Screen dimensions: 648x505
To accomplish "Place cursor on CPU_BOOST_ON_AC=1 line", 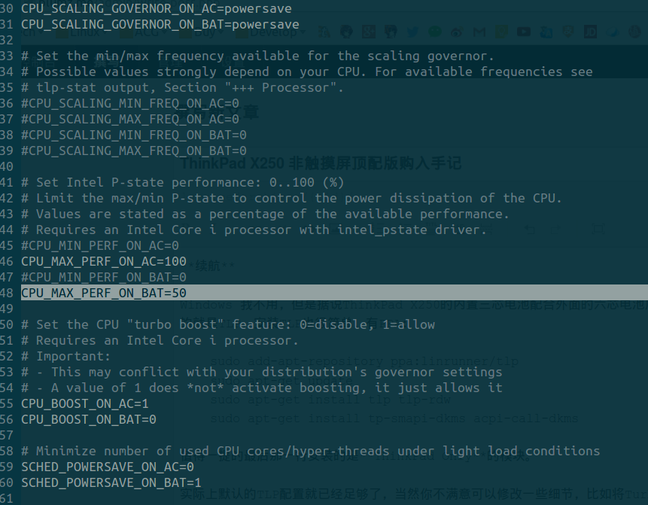I will pos(84,403).
